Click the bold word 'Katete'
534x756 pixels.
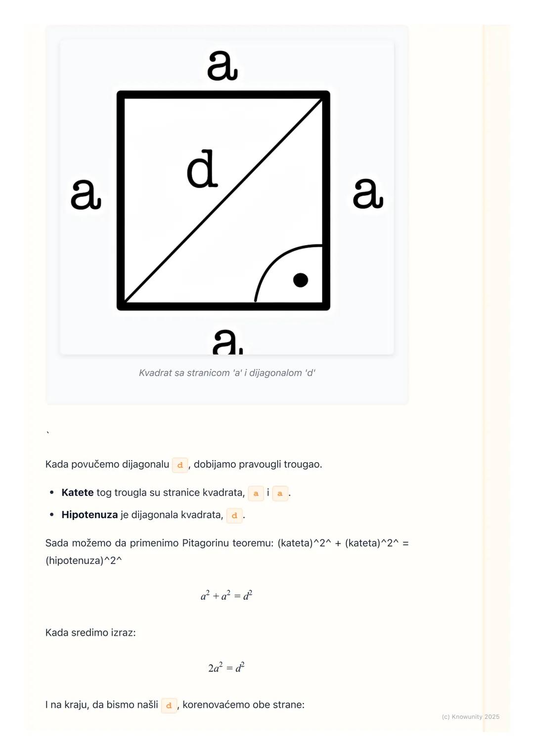(x=78, y=493)
